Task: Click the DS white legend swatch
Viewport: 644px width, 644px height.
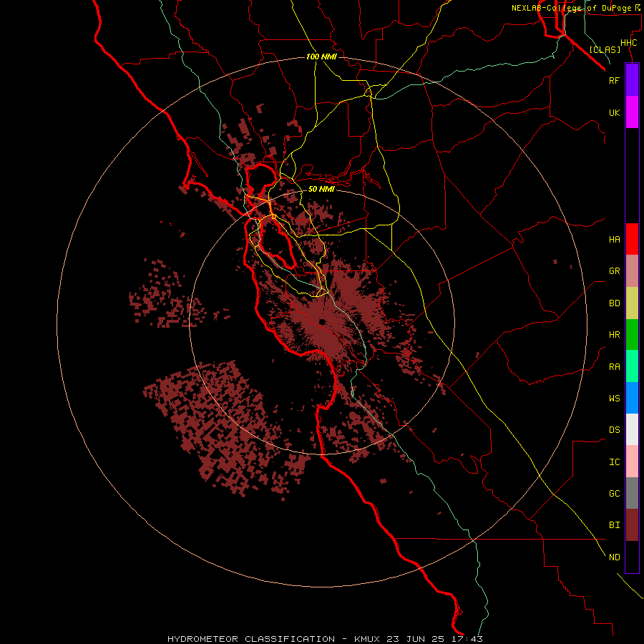Action: [632, 429]
